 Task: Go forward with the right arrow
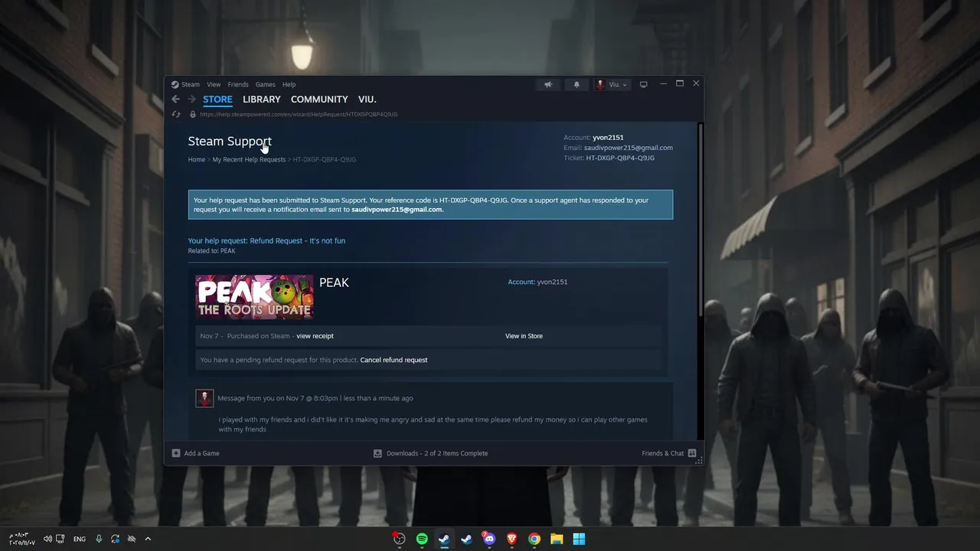[x=192, y=99]
